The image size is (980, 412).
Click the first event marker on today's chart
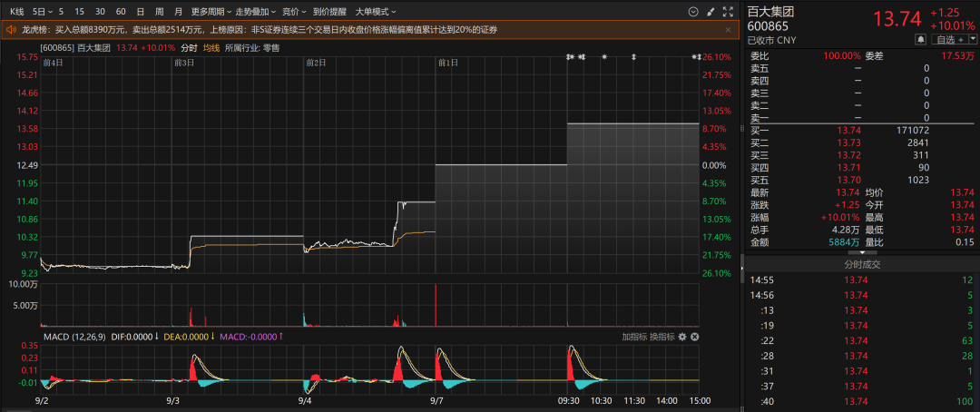click(569, 57)
